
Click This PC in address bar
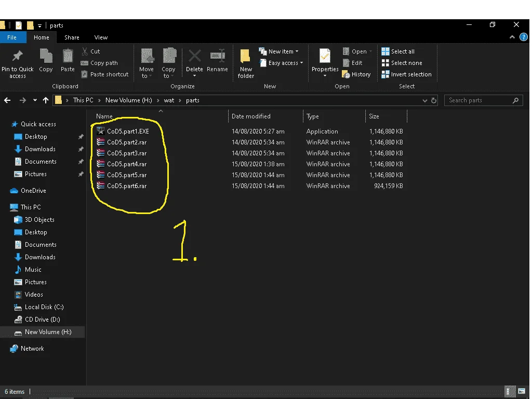(x=83, y=100)
